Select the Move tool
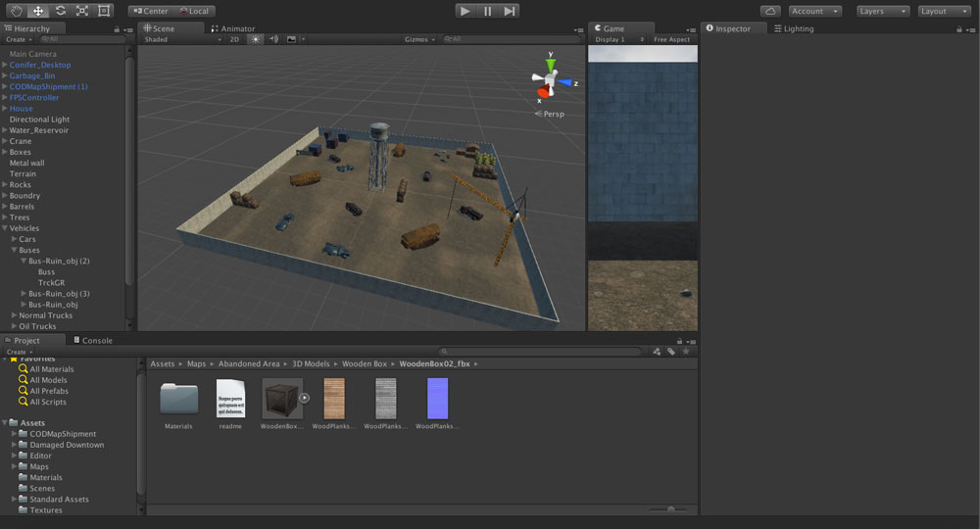980x529 pixels. (38, 11)
